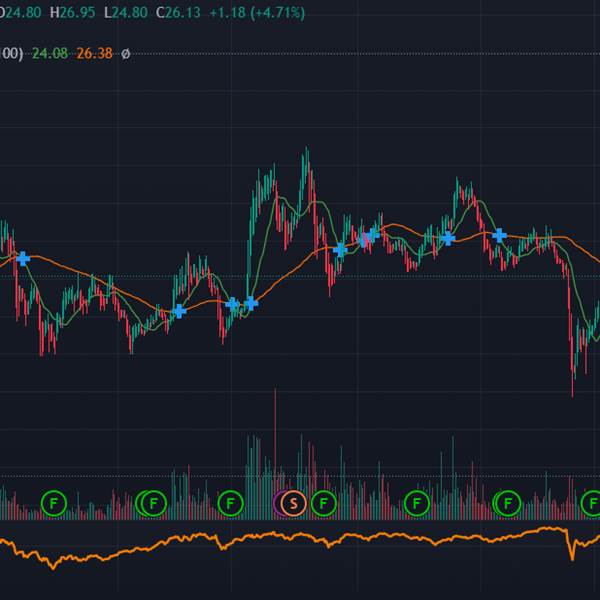Click the green indicator value 24.08
This screenshot has width=600, height=600.
coord(50,53)
